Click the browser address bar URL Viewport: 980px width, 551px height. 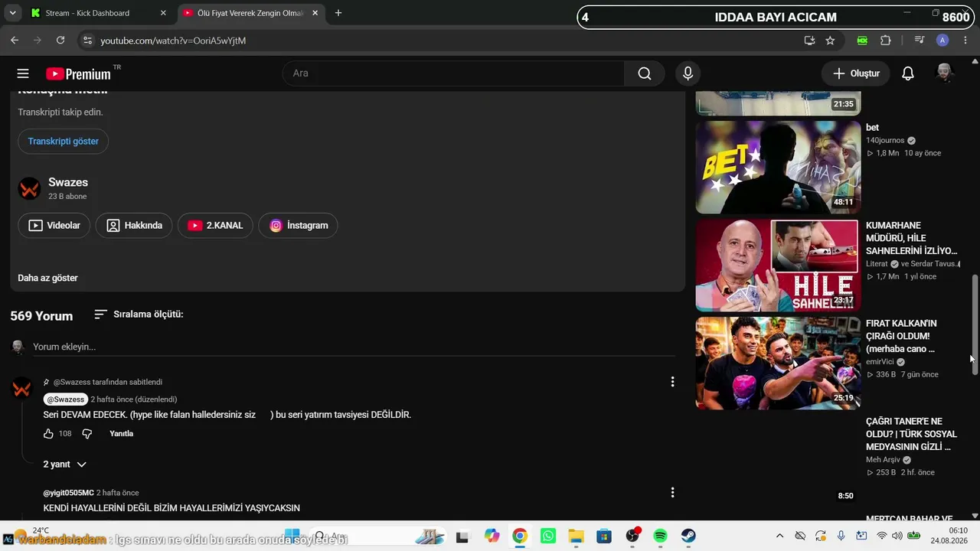click(173, 41)
